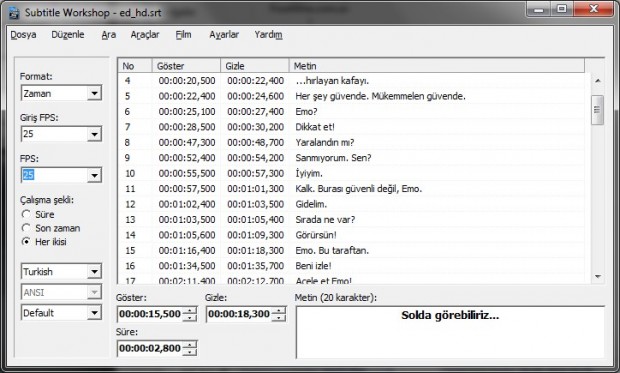Click the Göster time field 00:00:15,500

click(150, 314)
